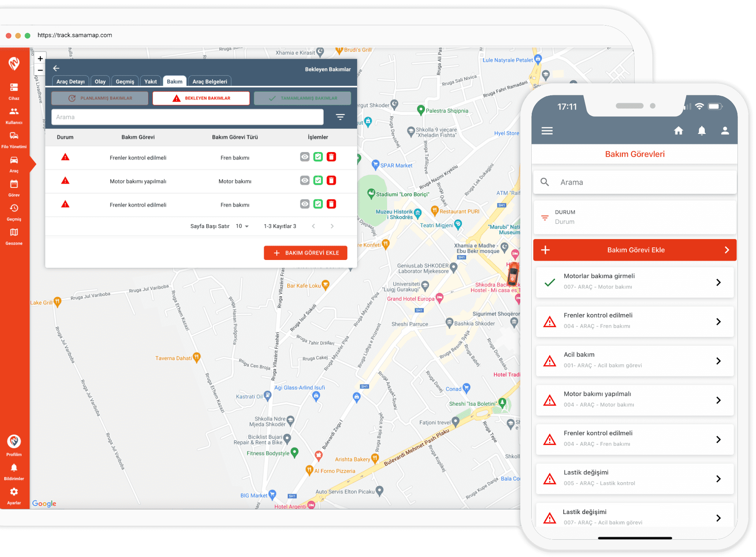Show Planlanmış Bakımlar filter
Viewport: 756px width, 557px height.
point(100,98)
